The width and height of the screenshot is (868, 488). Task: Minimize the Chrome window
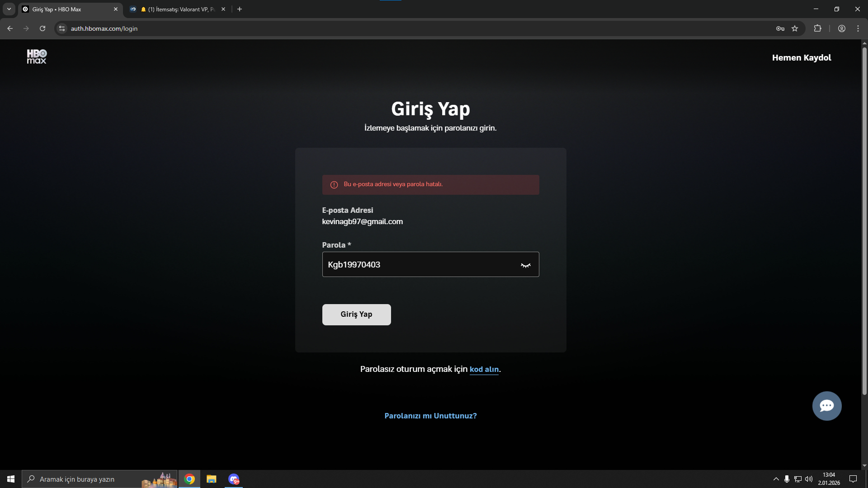pyautogui.click(x=816, y=9)
